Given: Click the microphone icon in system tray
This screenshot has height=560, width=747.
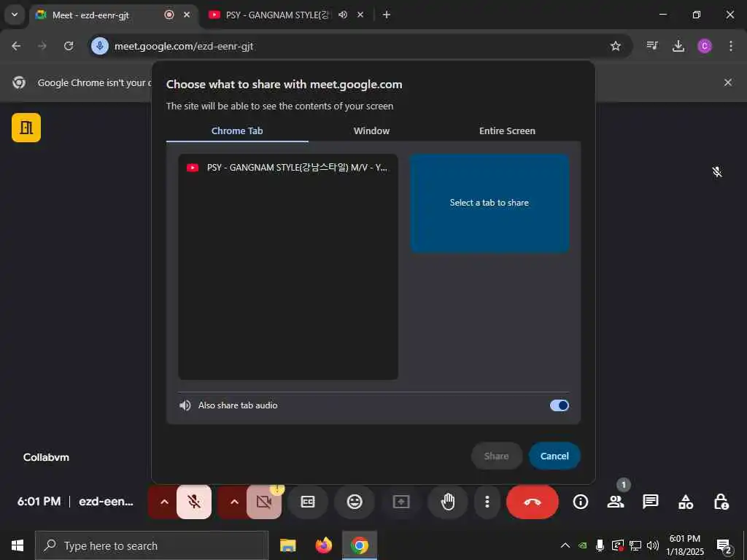Looking at the screenshot, I should (x=600, y=545).
